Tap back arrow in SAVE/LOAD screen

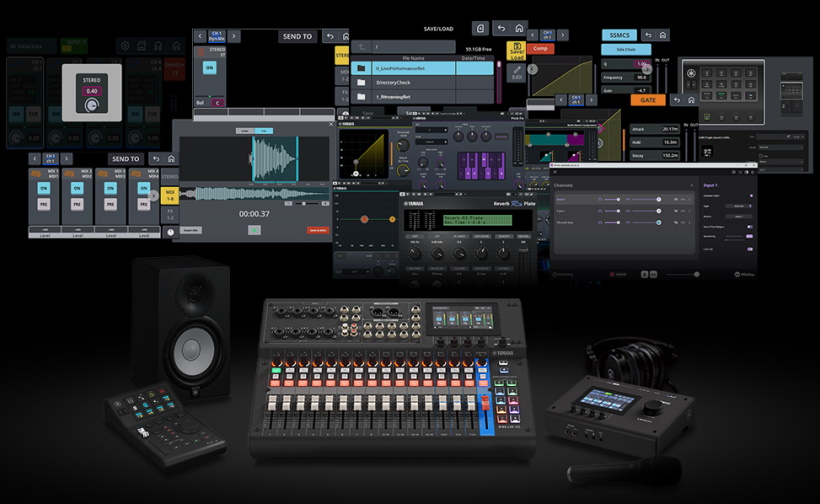coord(501,28)
